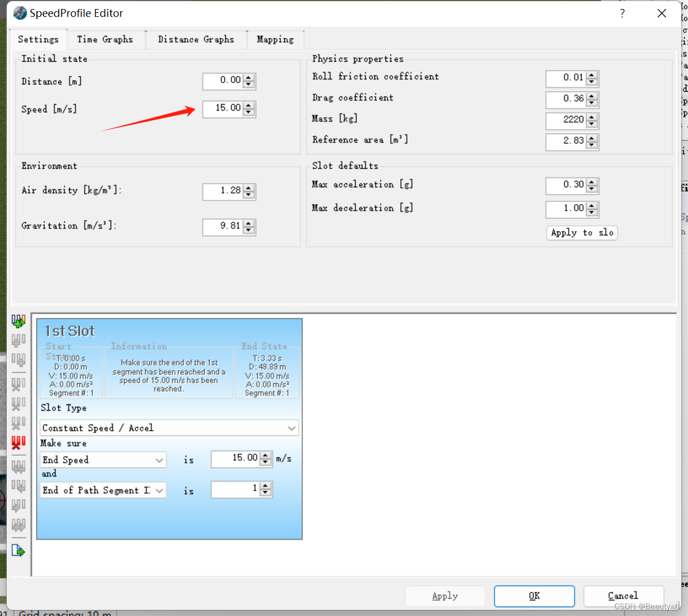Viewport: 688px width, 616px height.
Task: Increase initial Distance with up arrow
Action: [249, 78]
